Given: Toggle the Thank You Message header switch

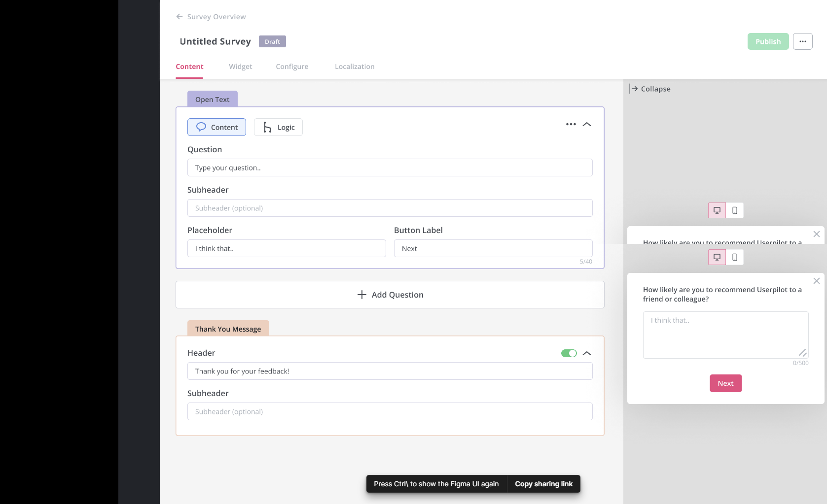Looking at the screenshot, I should pos(569,353).
